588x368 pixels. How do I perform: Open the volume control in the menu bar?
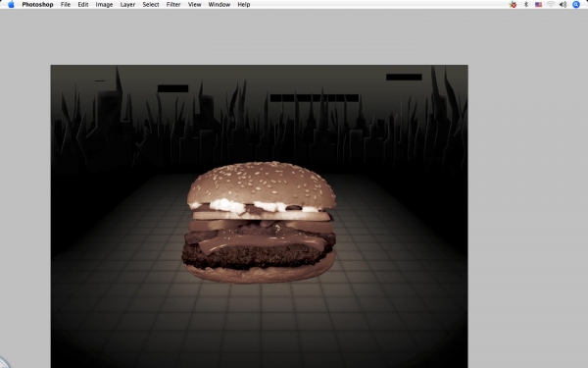tap(563, 5)
